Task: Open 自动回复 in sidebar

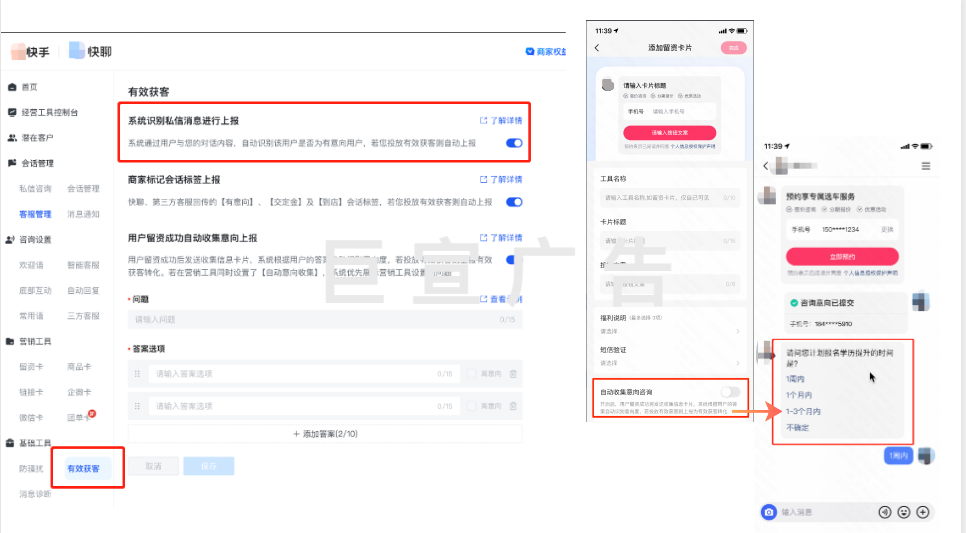Action: [x=83, y=290]
